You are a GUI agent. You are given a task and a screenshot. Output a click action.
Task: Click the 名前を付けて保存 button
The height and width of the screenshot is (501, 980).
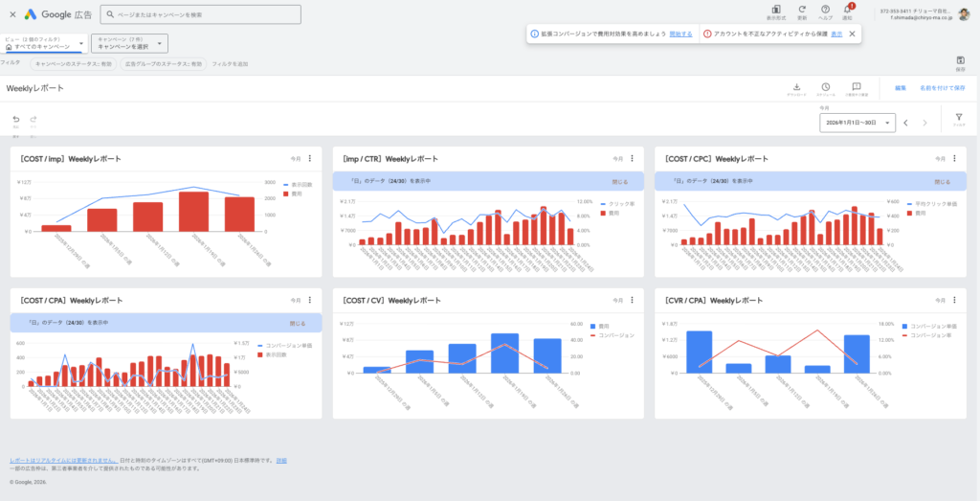click(942, 87)
